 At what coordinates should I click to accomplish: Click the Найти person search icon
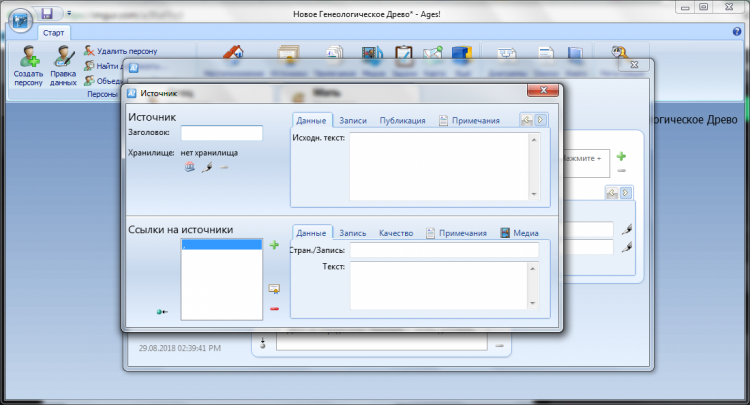89,66
